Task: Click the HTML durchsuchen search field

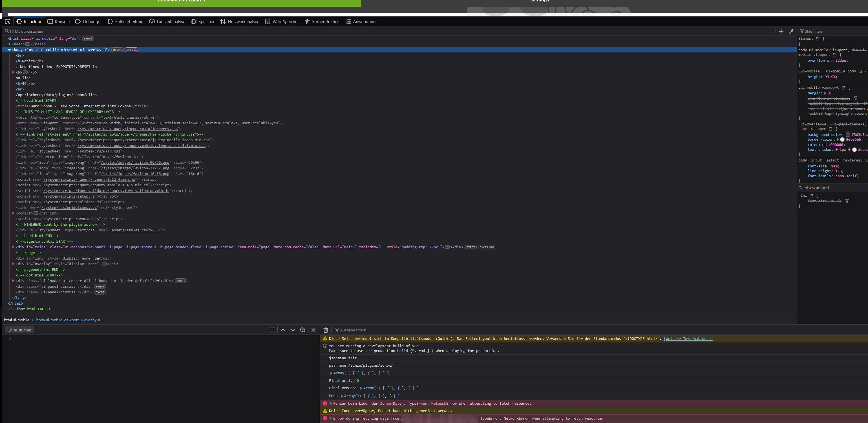Action: pos(388,31)
